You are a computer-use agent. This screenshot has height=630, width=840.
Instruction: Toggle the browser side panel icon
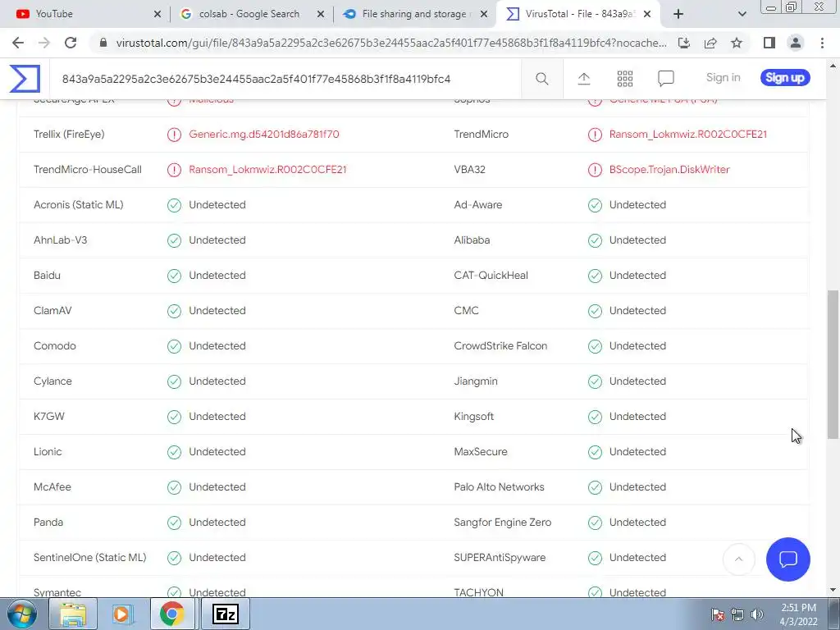coord(769,43)
